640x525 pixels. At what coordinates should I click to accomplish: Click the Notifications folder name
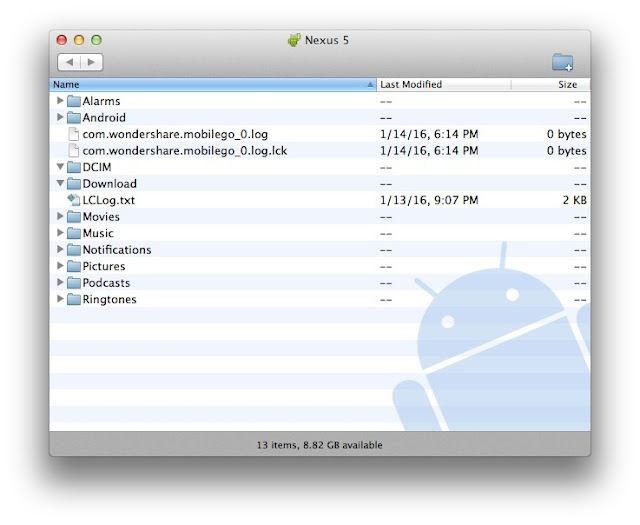click(x=117, y=250)
